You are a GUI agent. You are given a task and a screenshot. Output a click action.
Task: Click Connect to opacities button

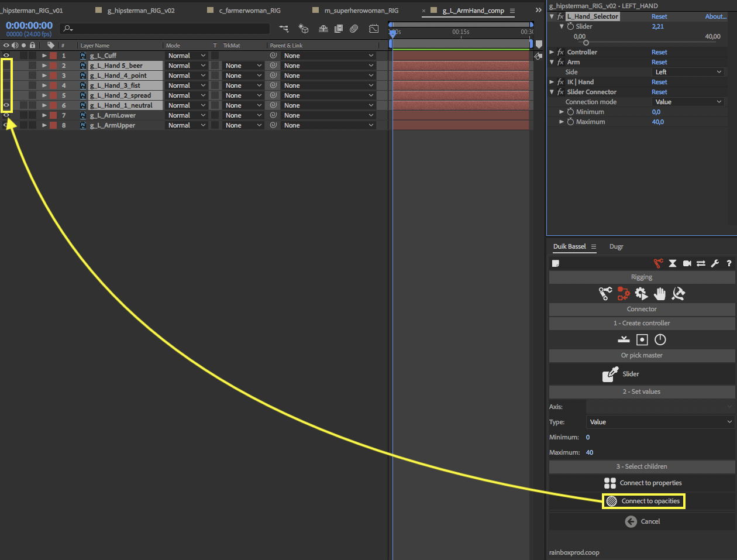[643, 501]
